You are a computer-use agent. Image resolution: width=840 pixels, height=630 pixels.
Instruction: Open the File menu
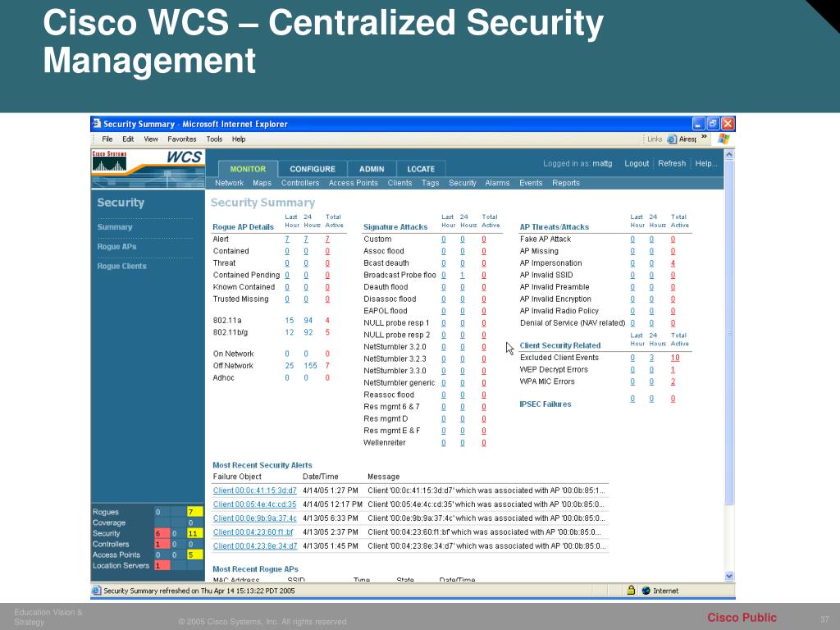(107, 139)
